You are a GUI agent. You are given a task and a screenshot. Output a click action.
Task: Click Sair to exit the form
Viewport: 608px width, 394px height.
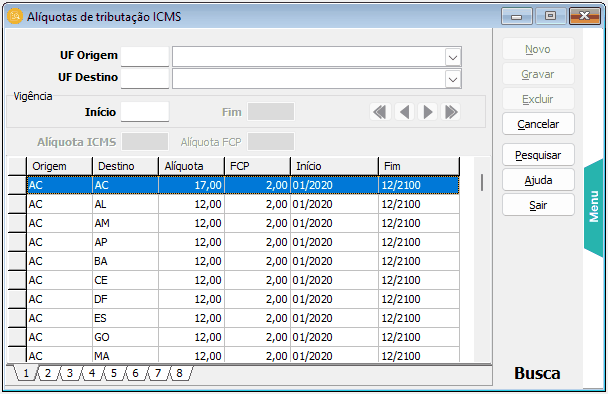[538, 205]
